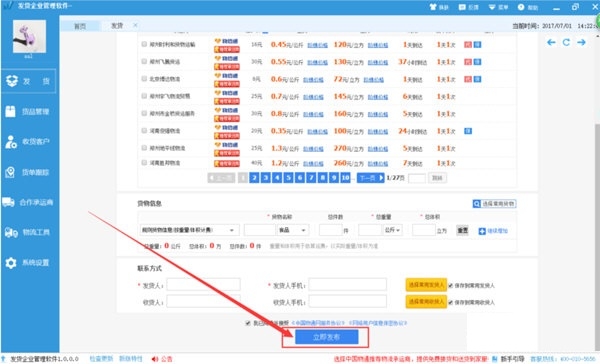Open 系统设置 system settings gear
This screenshot has height=364, width=600.
pyautogui.click(x=11, y=263)
